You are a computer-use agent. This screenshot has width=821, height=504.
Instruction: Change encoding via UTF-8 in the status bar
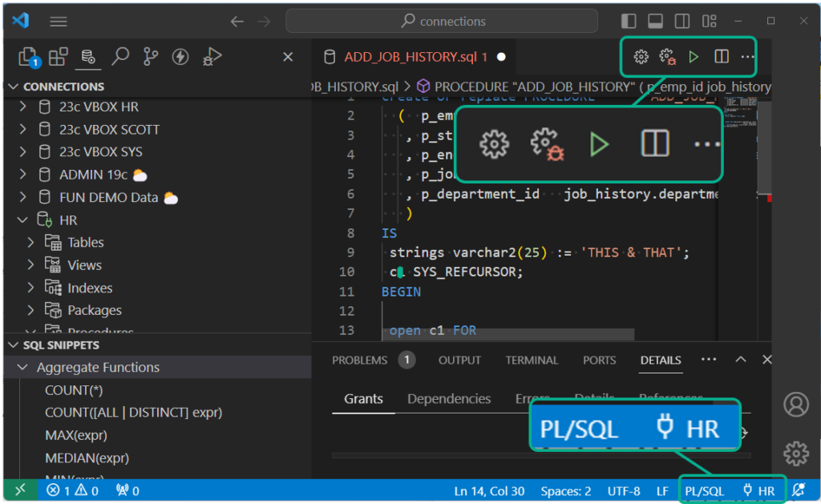click(624, 491)
